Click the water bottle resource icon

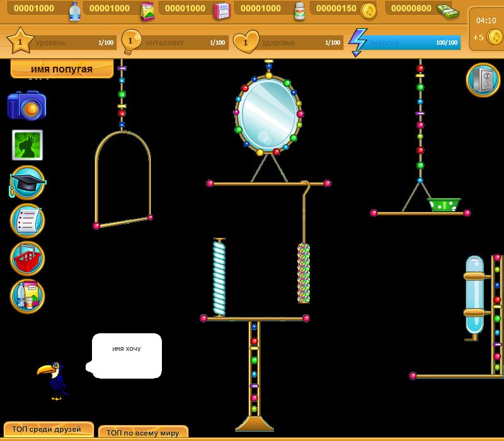point(74,10)
